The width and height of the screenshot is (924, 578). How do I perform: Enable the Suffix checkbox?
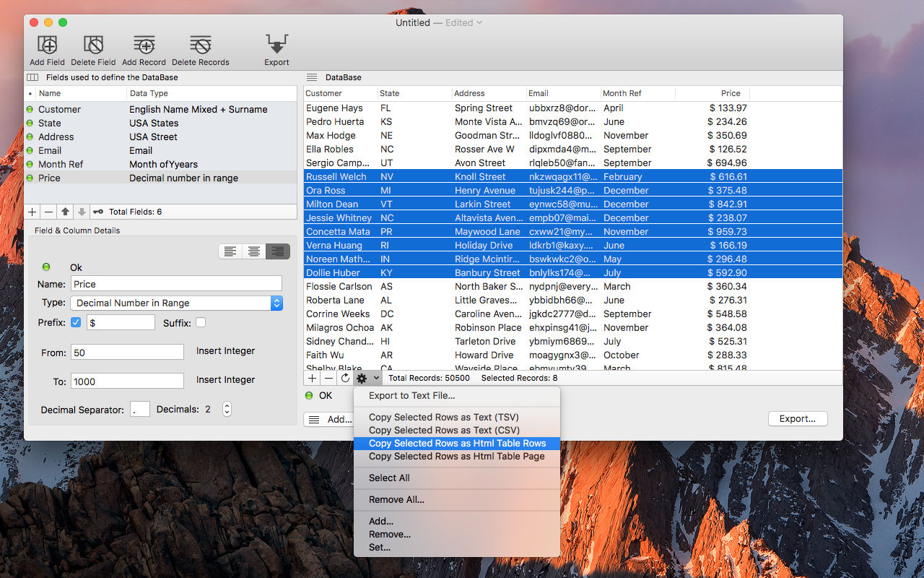tap(201, 322)
